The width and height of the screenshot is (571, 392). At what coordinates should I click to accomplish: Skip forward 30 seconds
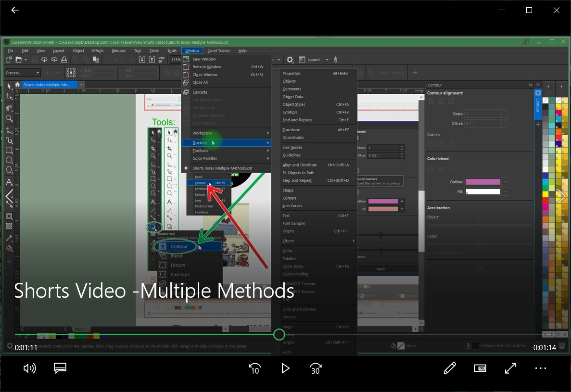point(315,368)
